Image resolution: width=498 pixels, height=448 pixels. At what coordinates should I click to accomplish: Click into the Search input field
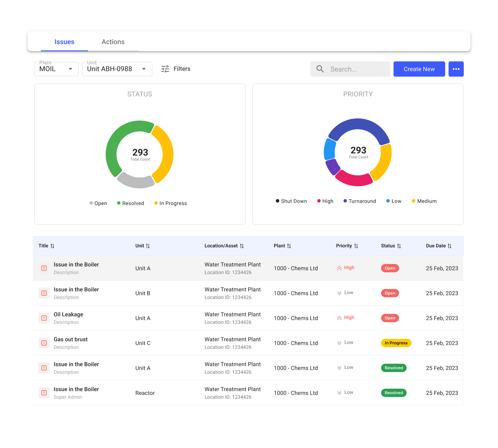tap(358, 69)
